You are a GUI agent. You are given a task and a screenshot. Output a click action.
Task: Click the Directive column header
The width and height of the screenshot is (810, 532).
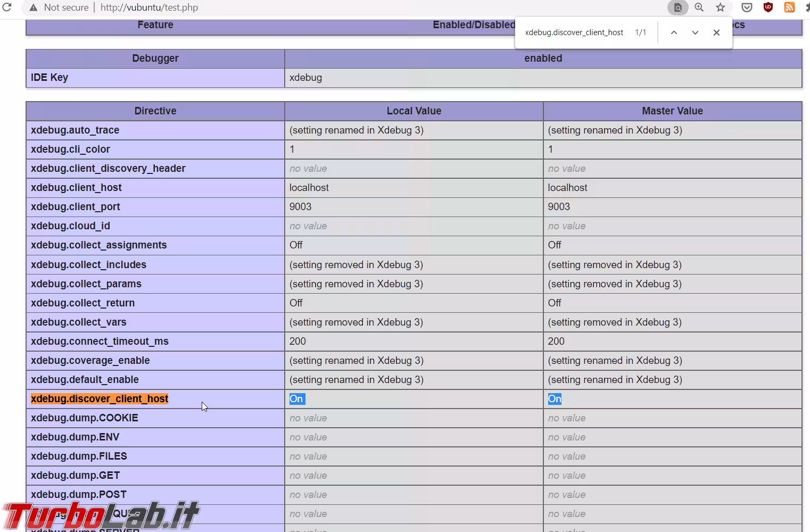pos(155,111)
